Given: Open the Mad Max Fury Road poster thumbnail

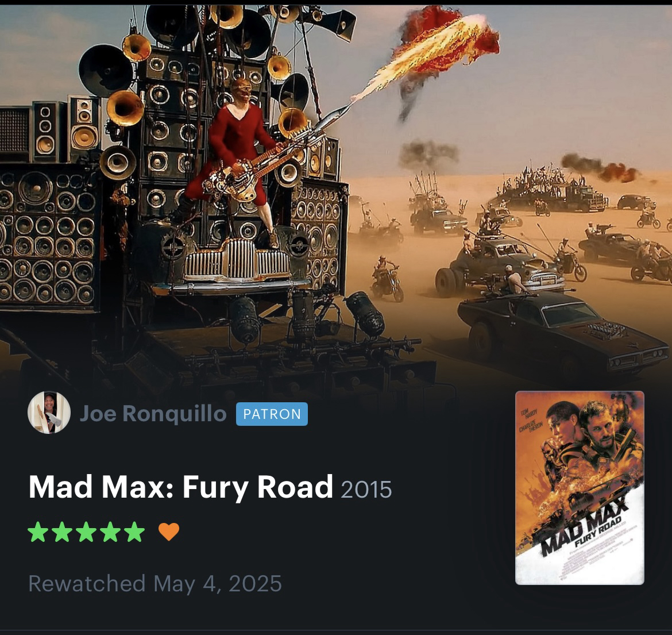Looking at the screenshot, I should pyautogui.click(x=580, y=488).
